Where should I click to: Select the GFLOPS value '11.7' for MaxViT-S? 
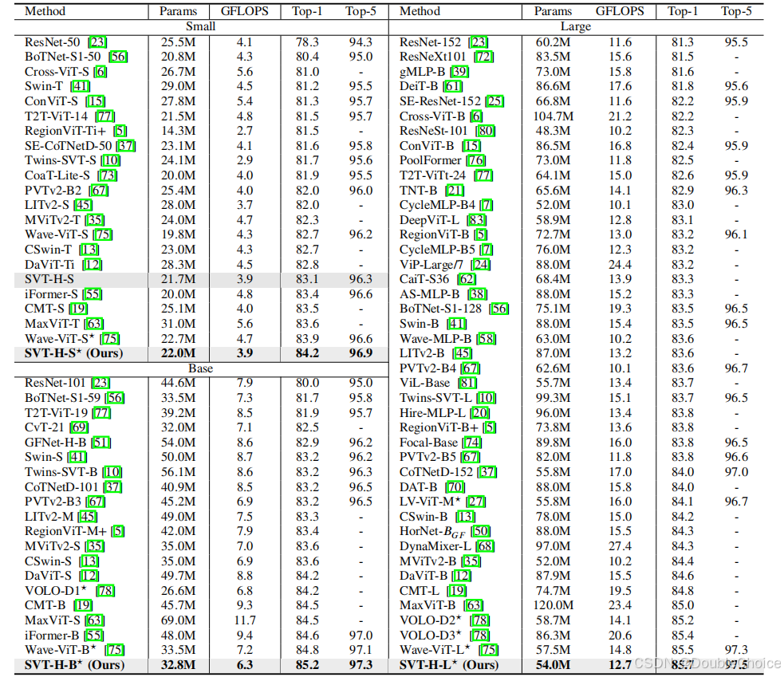(245, 620)
